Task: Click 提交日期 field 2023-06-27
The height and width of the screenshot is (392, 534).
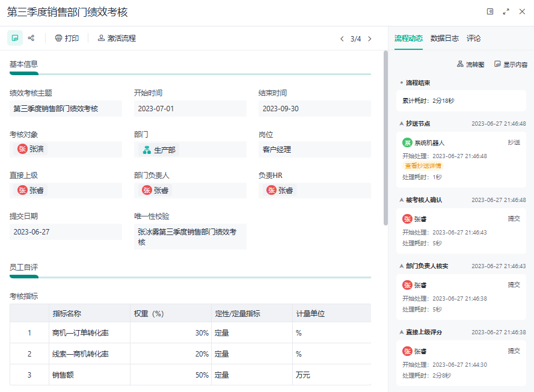Action: pyautogui.click(x=66, y=232)
